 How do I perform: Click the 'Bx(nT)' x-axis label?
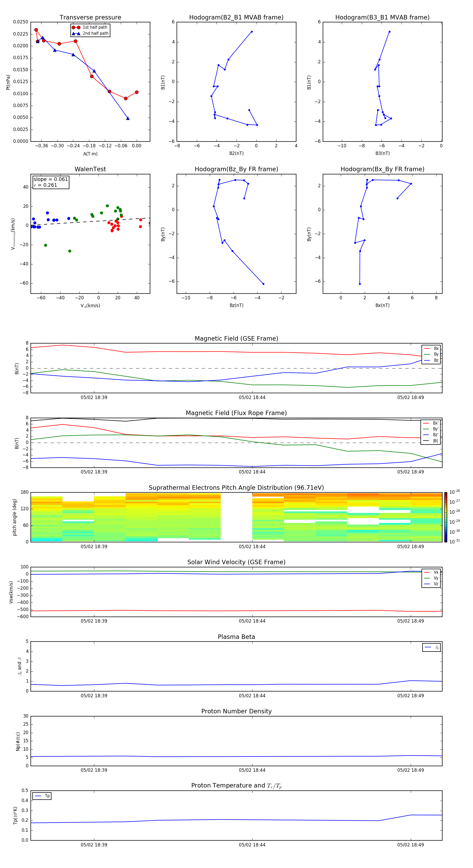(382, 305)
